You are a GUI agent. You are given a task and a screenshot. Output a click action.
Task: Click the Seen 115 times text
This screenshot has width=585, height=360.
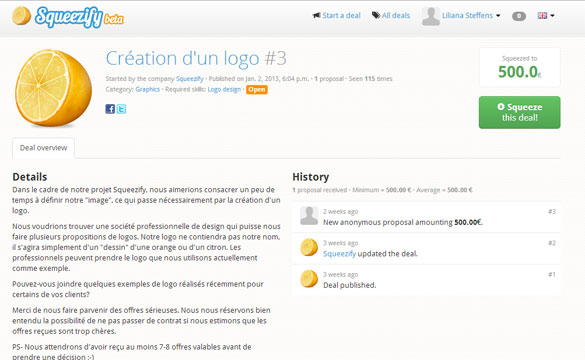point(370,79)
